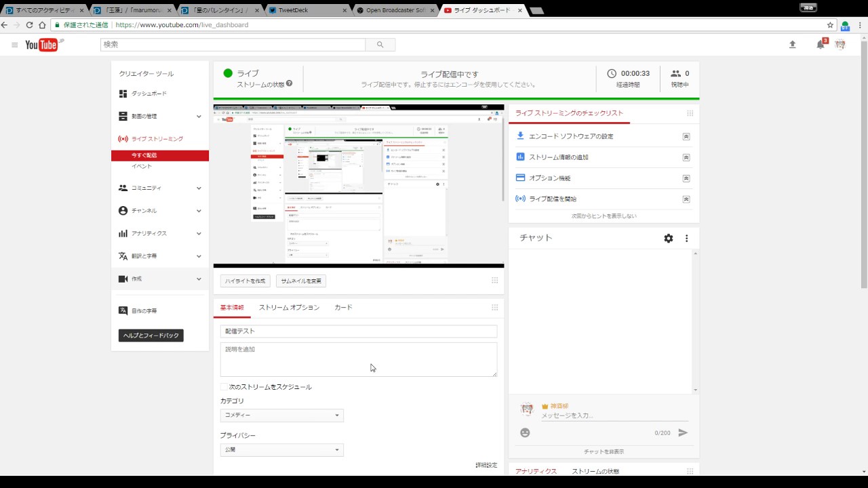Image resolution: width=868 pixels, height=488 pixels.
Task: Open 今すぐ配信 in sidebar
Action: coord(160,156)
